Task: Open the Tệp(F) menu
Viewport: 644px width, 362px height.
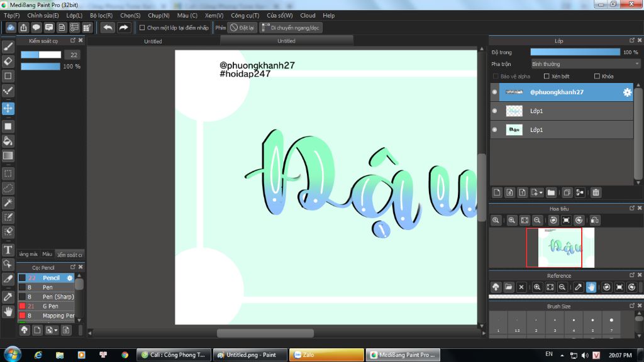Action: (x=11, y=15)
